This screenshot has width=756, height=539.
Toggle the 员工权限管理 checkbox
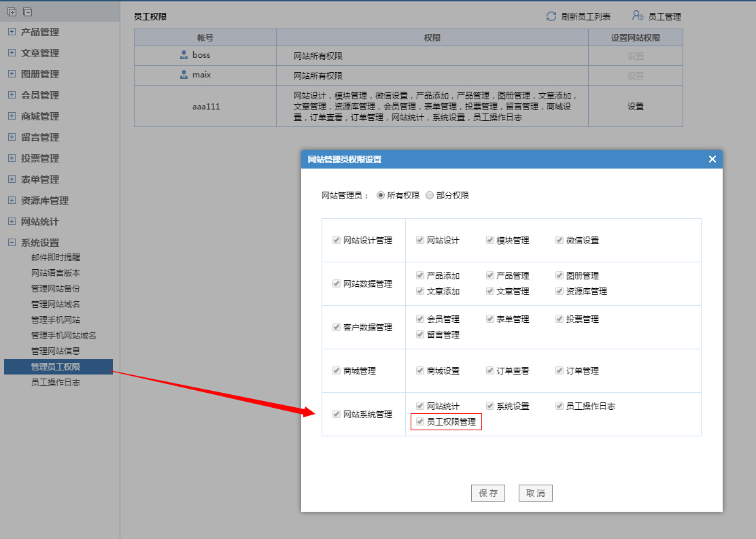pyautogui.click(x=420, y=422)
